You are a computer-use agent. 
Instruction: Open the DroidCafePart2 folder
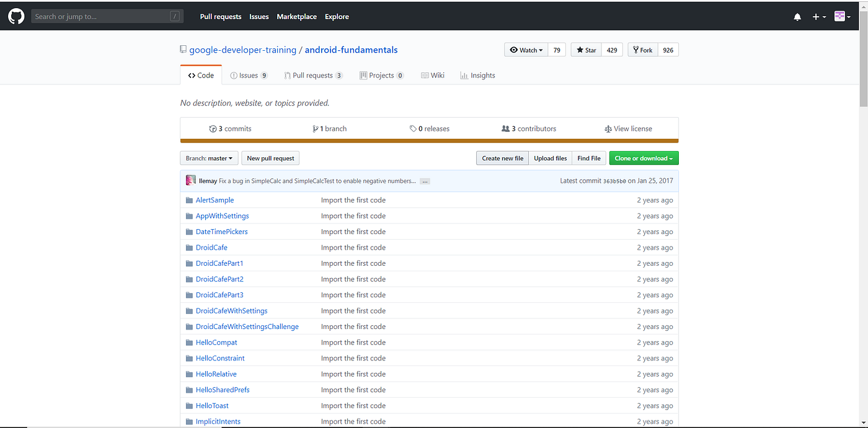(x=219, y=279)
